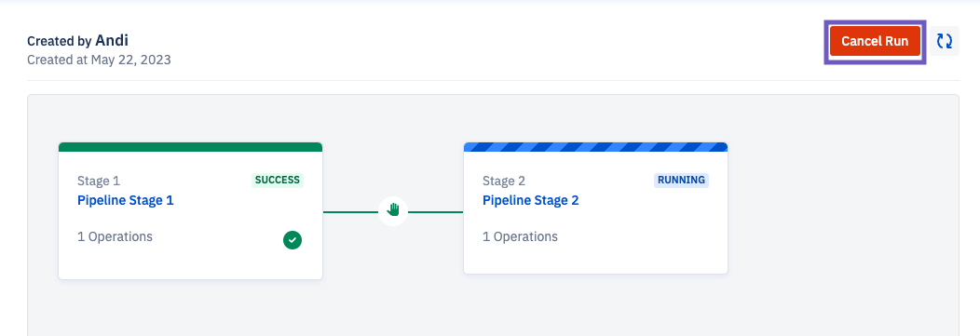The height and width of the screenshot is (336, 980).
Task: Click the Cancel Run button
Action: tap(875, 41)
